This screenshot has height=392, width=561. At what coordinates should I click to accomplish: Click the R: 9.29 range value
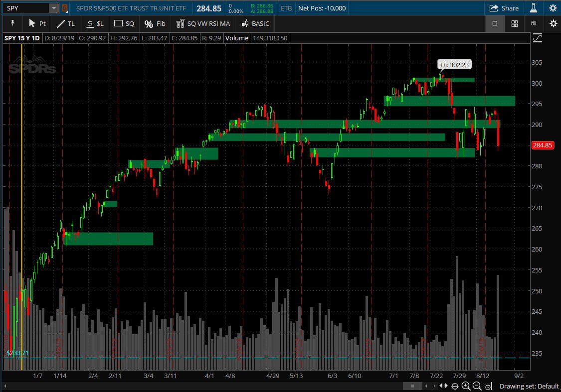[x=211, y=38]
